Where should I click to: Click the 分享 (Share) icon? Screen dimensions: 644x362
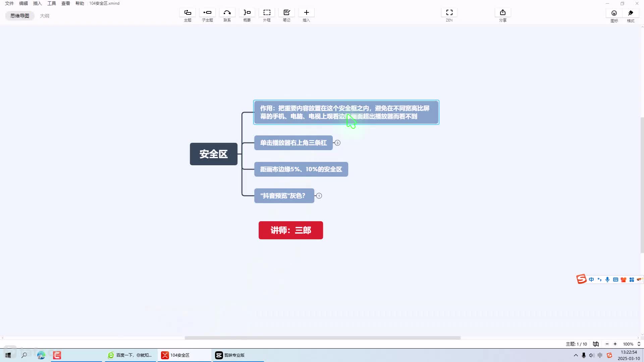[502, 13]
